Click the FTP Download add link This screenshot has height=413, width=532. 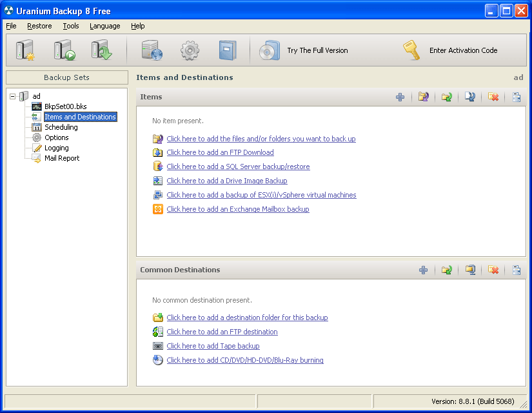[x=219, y=152]
